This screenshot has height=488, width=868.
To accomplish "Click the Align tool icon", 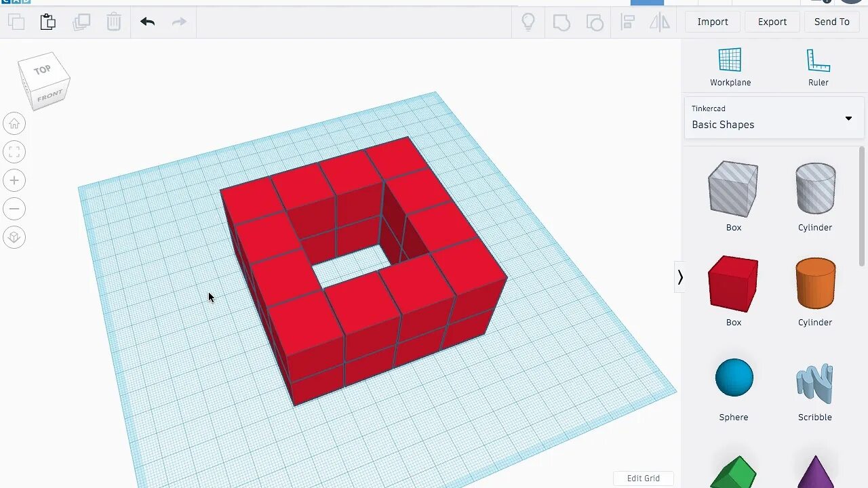I will tap(628, 22).
